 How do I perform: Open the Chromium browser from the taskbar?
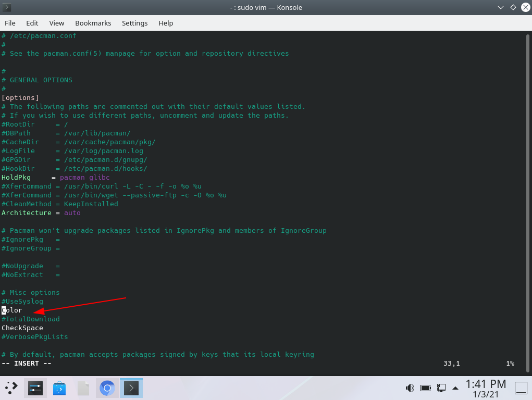pyautogui.click(x=106, y=387)
